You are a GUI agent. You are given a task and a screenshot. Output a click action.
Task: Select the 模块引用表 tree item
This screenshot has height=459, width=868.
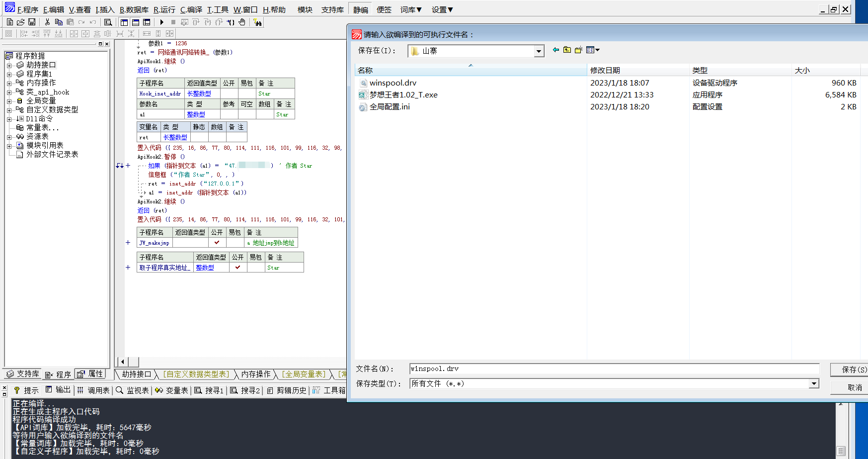(45, 146)
